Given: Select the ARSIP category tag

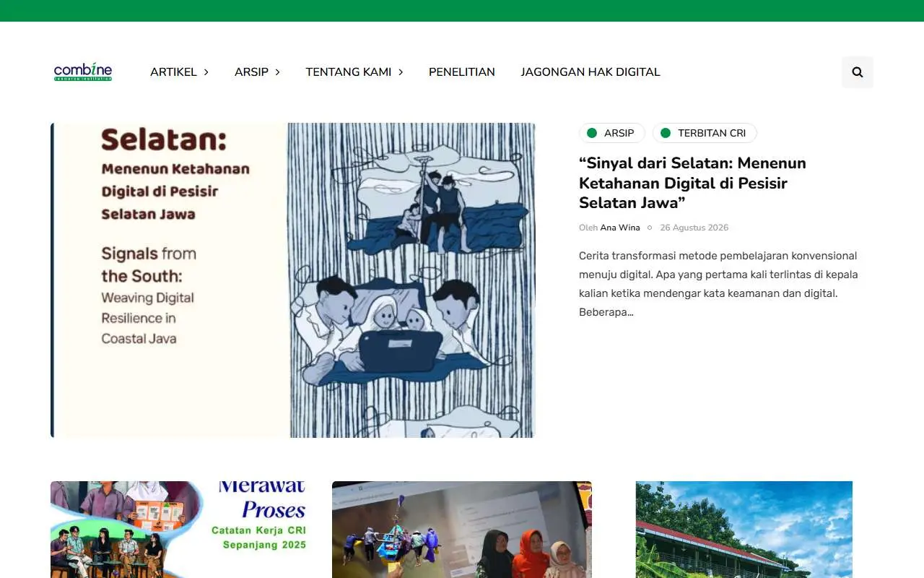Looking at the screenshot, I should click(x=612, y=133).
